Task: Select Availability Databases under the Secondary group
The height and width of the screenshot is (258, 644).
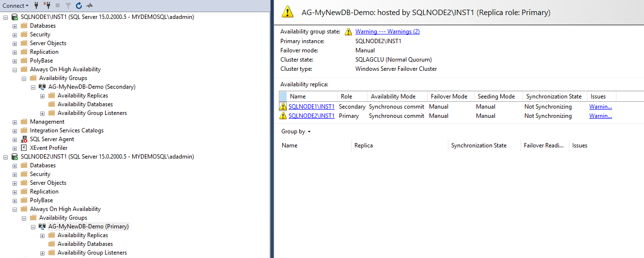Action: [x=85, y=104]
